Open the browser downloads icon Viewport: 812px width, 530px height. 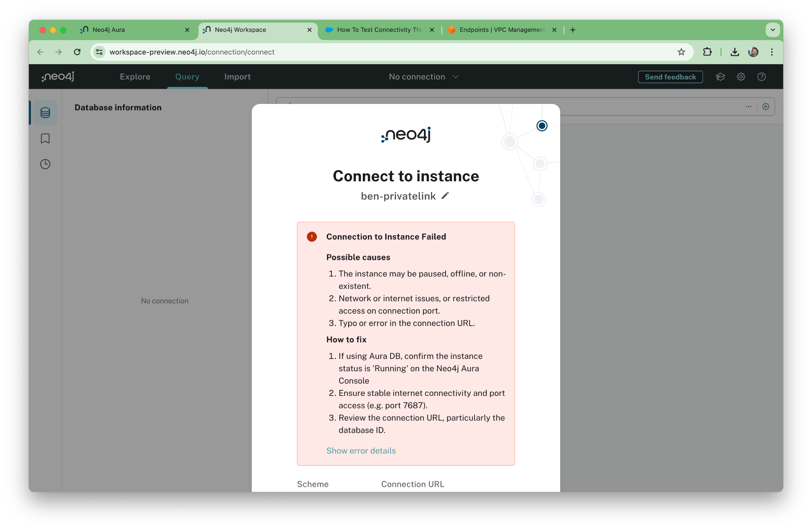[735, 52]
